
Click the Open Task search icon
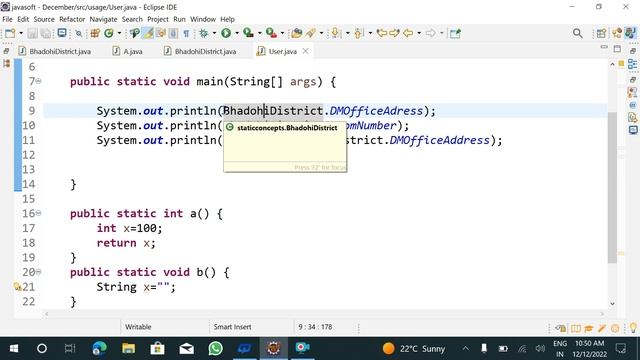tap(134, 33)
